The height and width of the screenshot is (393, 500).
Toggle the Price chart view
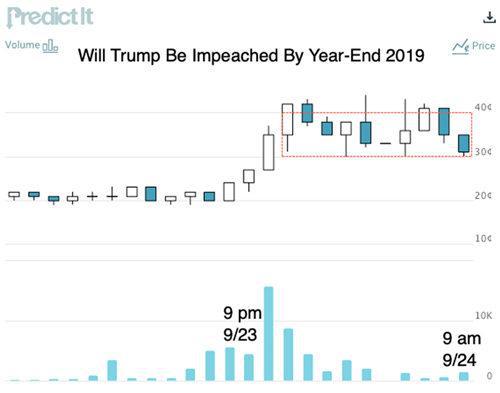474,46
